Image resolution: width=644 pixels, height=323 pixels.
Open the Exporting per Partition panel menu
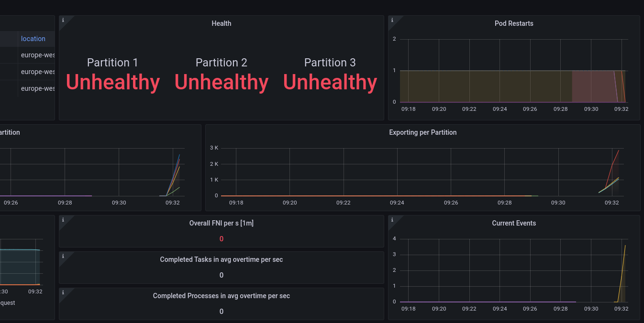pyautogui.click(x=423, y=132)
